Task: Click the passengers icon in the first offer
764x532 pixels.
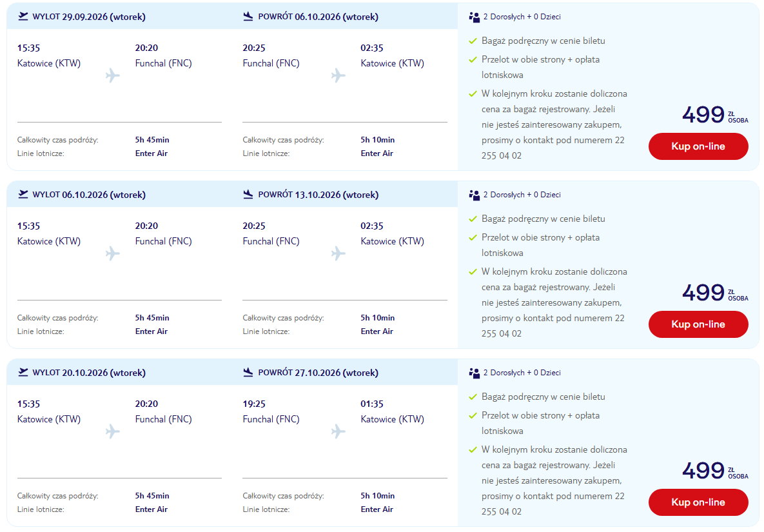Action: click(x=474, y=17)
